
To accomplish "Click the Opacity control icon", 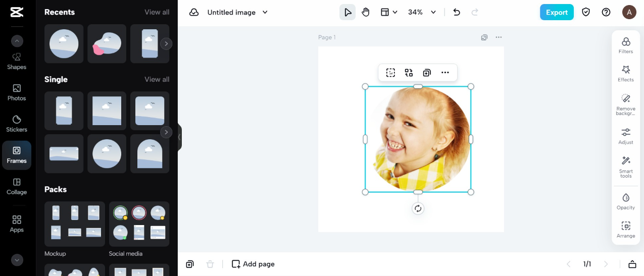I will pyautogui.click(x=626, y=201).
